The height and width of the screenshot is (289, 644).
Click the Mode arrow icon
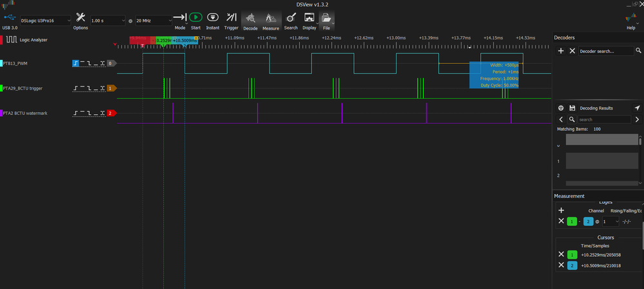tap(179, 17)
